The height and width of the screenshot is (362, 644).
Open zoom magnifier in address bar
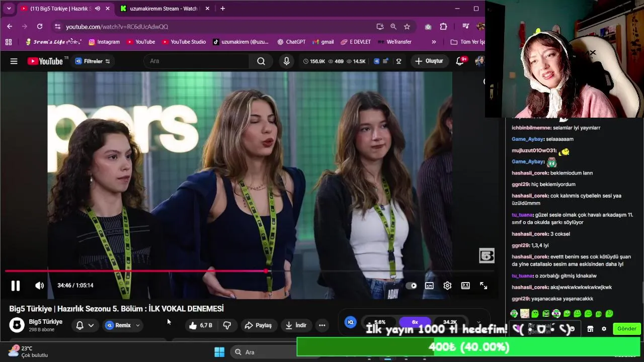[393, 27]
